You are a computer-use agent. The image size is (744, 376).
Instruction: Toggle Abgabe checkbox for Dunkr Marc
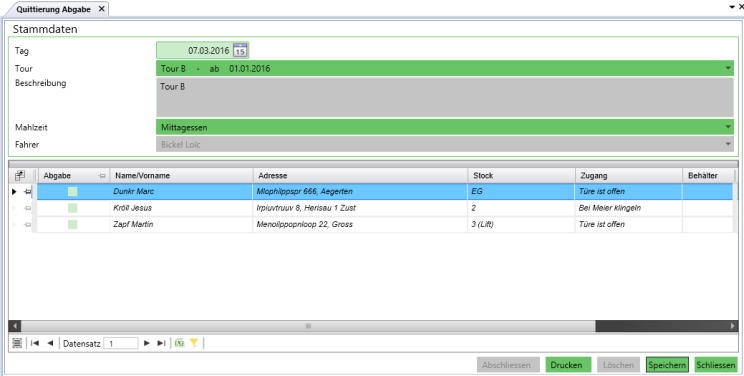73,192
